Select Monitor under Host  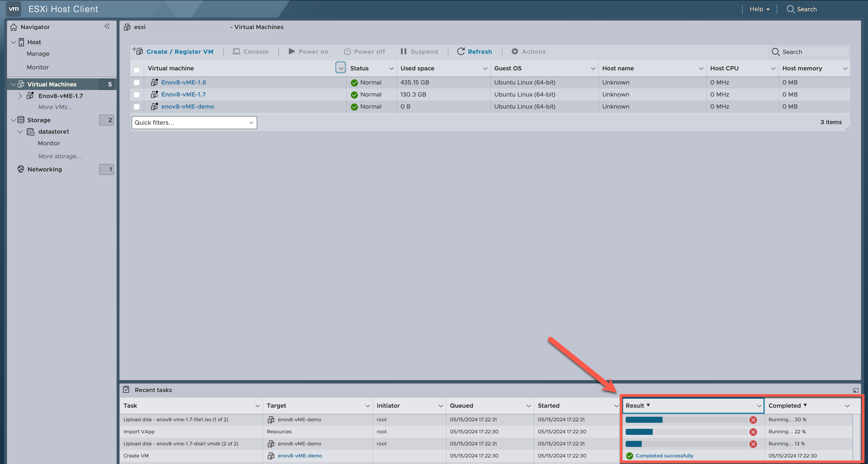pos(38,67)
